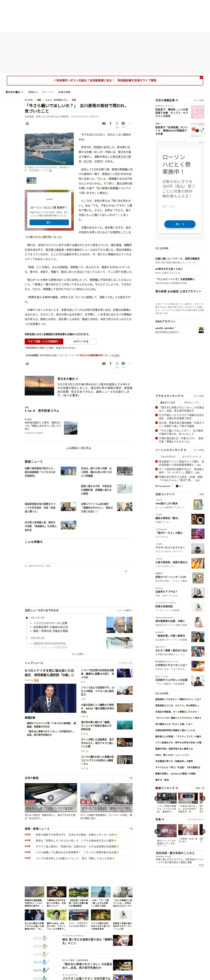The height and width of the screenshot is (980, 210).
Task: Click もっと見る next to 注目の連載記事
Action: 199,100
